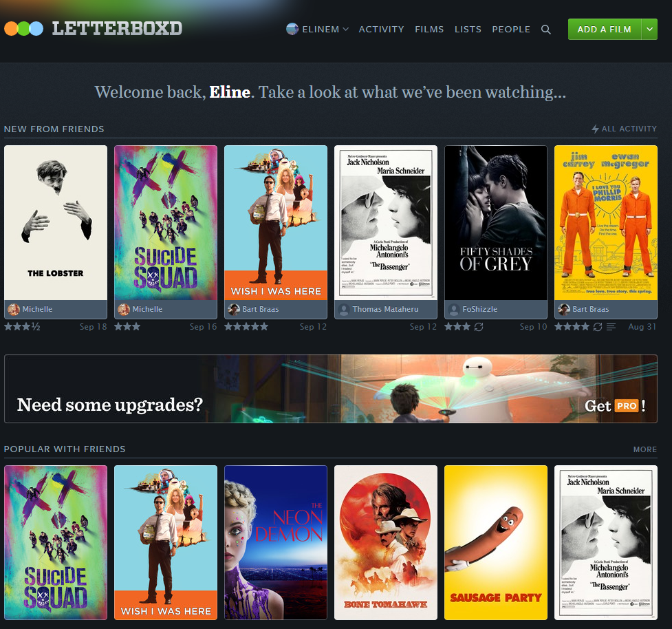Open the Lists page
The image size is (672, 629).
click(x=468, y=29)
